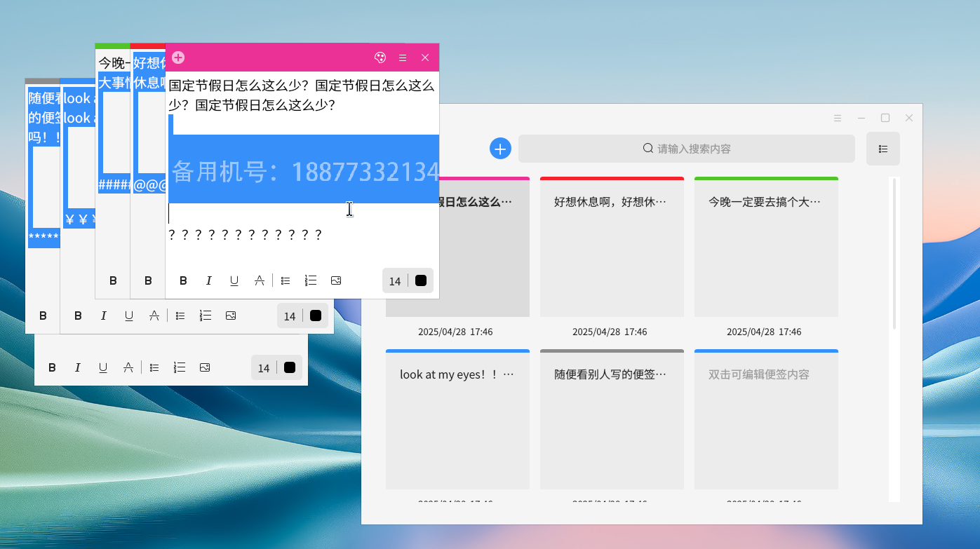980x549 pixels.
Task: Switch to list view in the main window
Action: [x=882, y=148]
